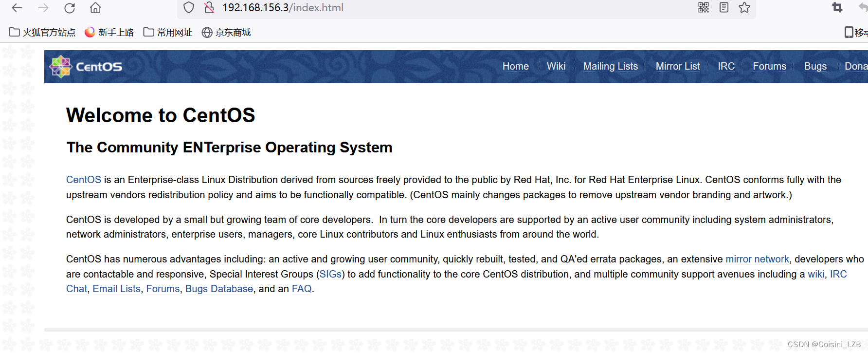Open the 新手上路 bookmark
This screenshot has width=868, height=353.
click(x=109, y=32)
